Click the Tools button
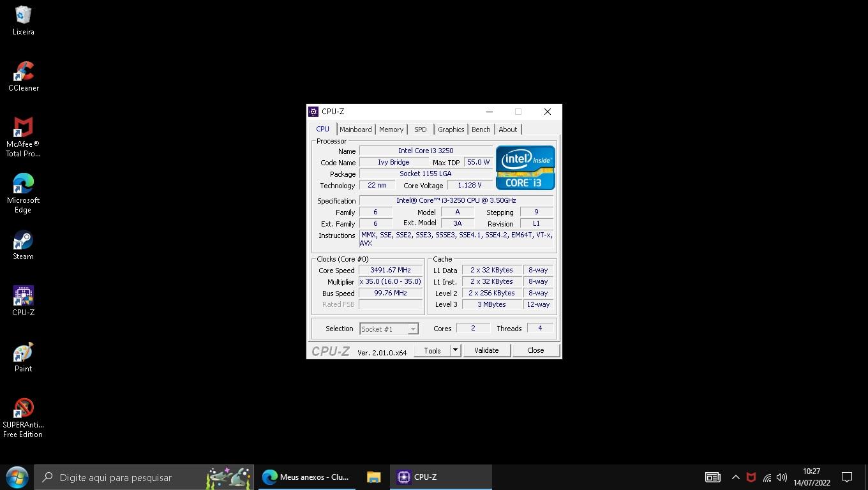Screen dimensions: 868x490 432,350
